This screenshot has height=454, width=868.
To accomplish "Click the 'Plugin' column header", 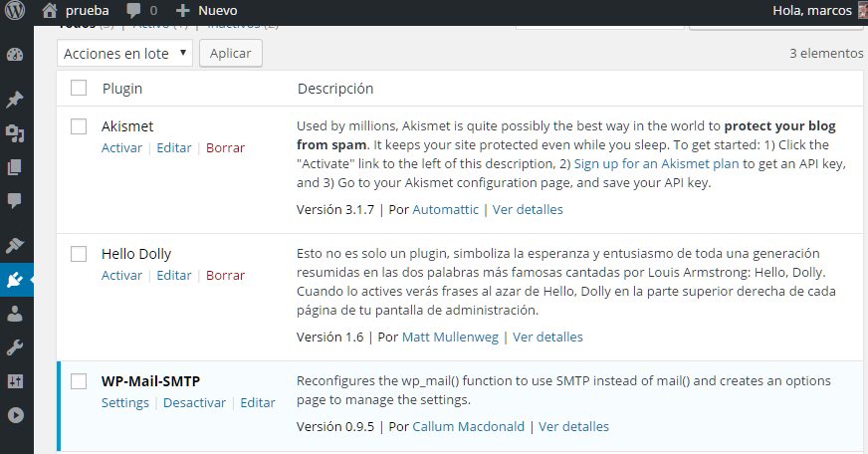I will click(x=122, y=88).
